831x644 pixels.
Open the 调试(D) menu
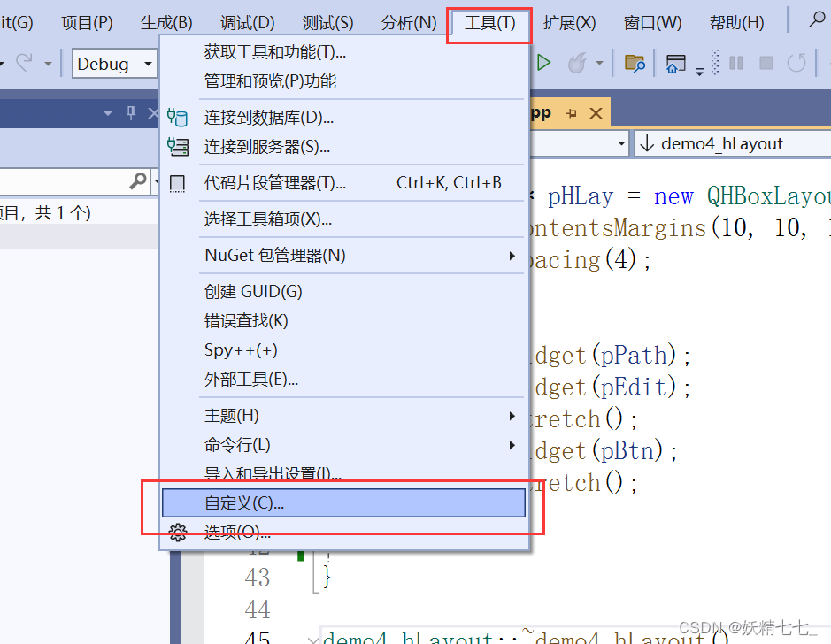coord(248,23)
